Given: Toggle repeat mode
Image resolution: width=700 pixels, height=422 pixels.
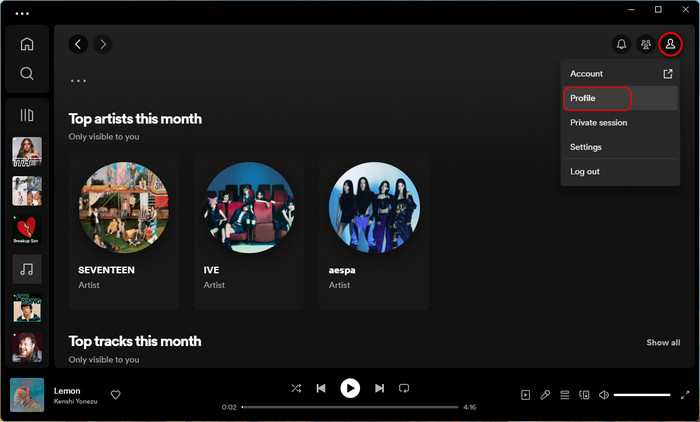Looking at the screenshot, I should point(404,388).
